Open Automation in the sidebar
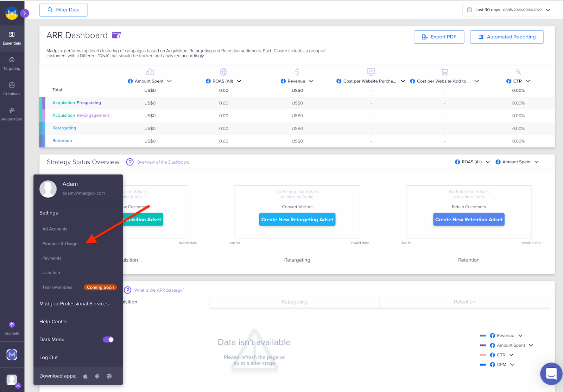Screen dimensions: 563x392 [x=12, y=114]
